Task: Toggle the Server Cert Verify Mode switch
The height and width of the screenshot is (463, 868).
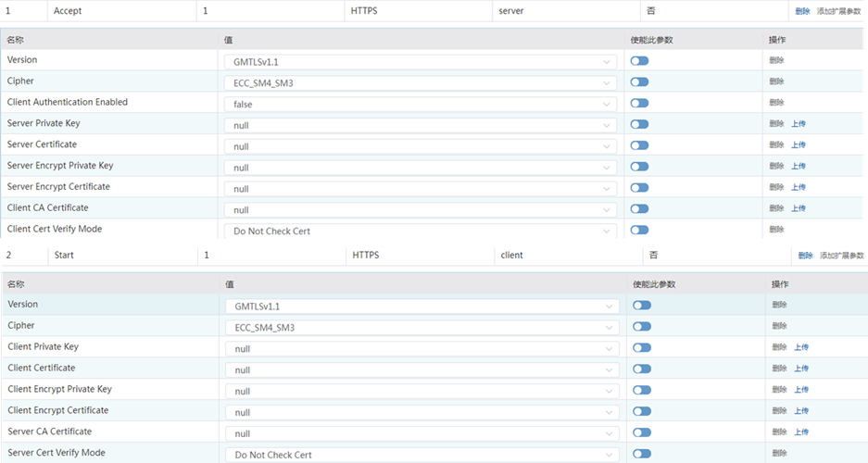Action: pos(642,454)
